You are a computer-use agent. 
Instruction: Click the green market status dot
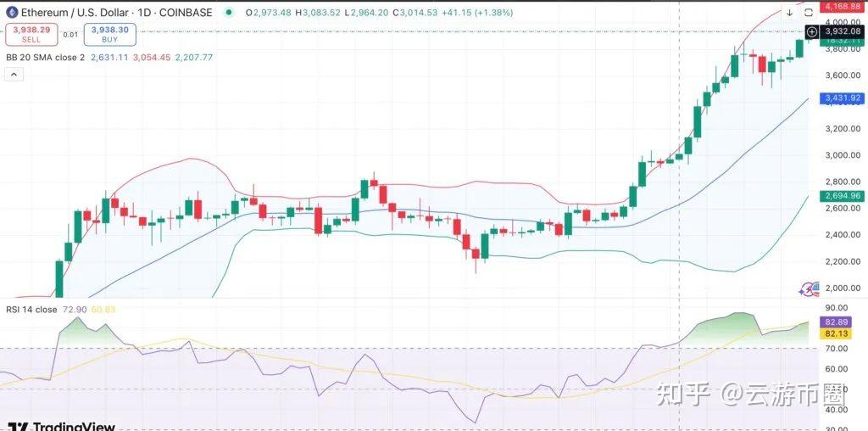click(229, 12)
